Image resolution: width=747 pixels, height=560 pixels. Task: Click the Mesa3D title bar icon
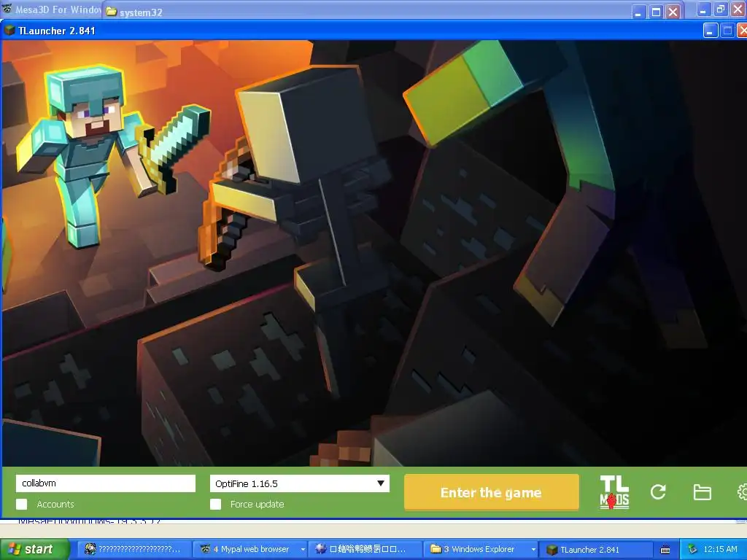click(7, 9)
